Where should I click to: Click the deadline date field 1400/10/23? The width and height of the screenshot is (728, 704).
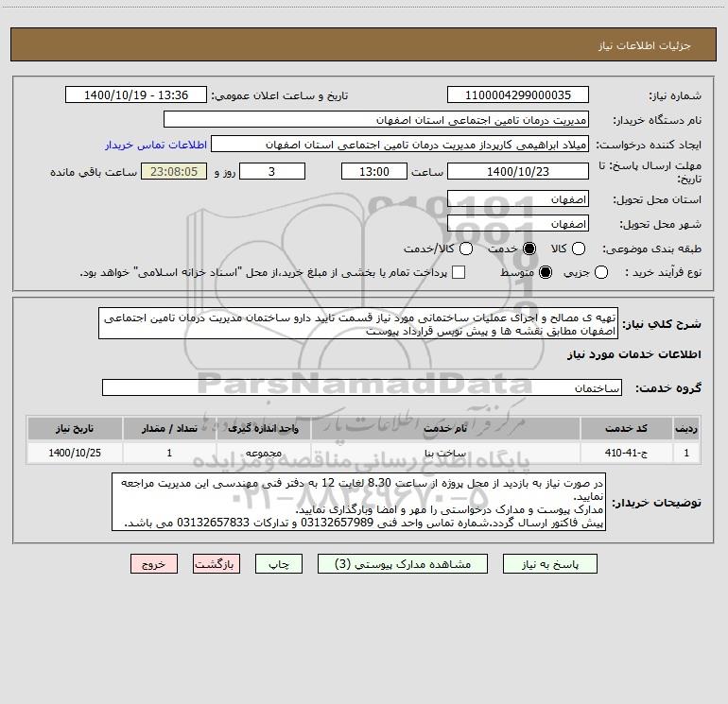(518, 171)
